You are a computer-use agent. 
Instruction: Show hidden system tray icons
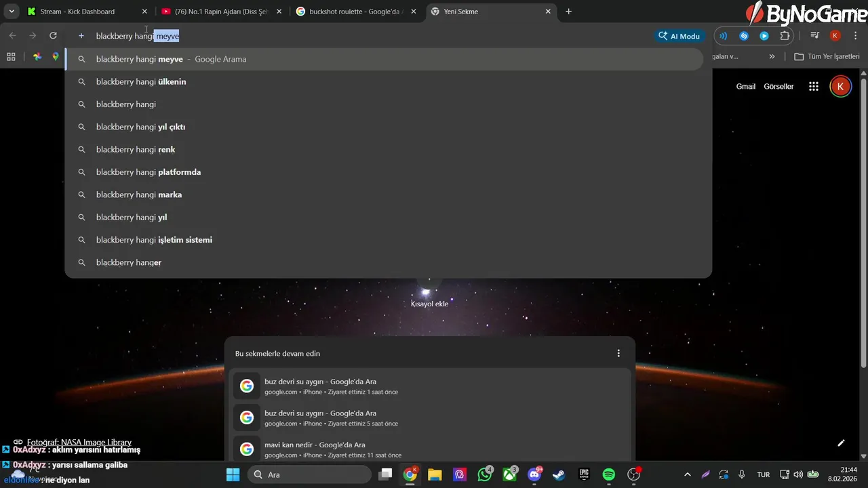(x=688, y=474)
